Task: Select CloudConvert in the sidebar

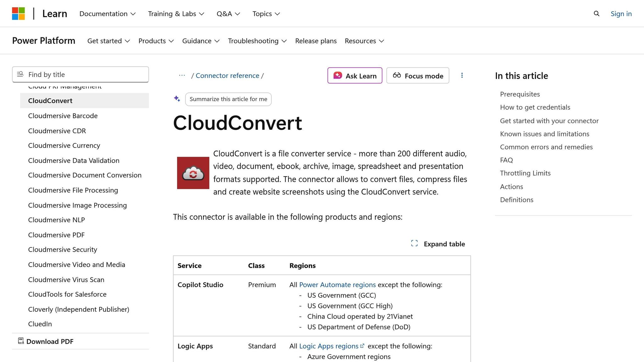Action: [x=50, y=101]
